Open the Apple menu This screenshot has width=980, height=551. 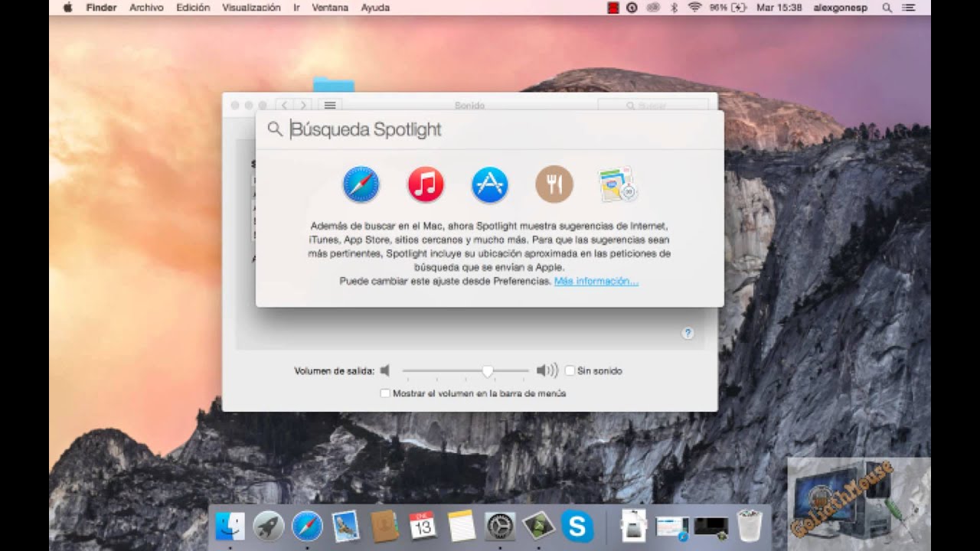click(67, 8)
